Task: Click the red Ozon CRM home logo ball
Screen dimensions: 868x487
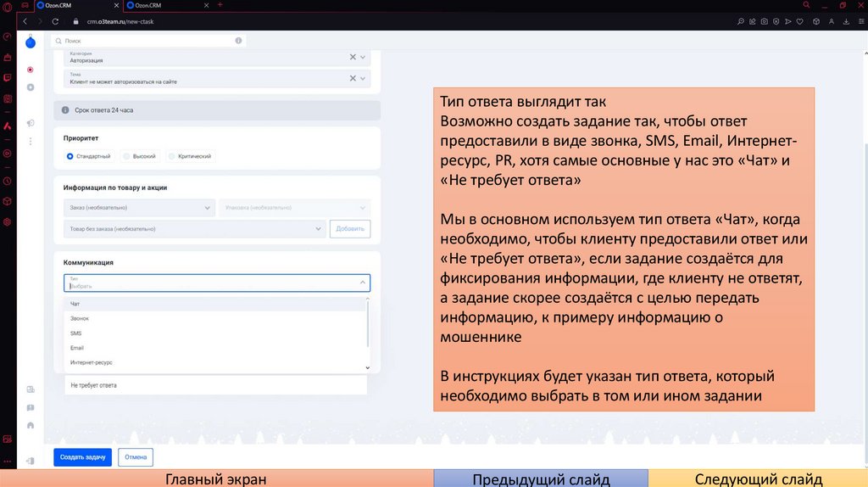Action: pyautogui.click(x=31, y=42)
